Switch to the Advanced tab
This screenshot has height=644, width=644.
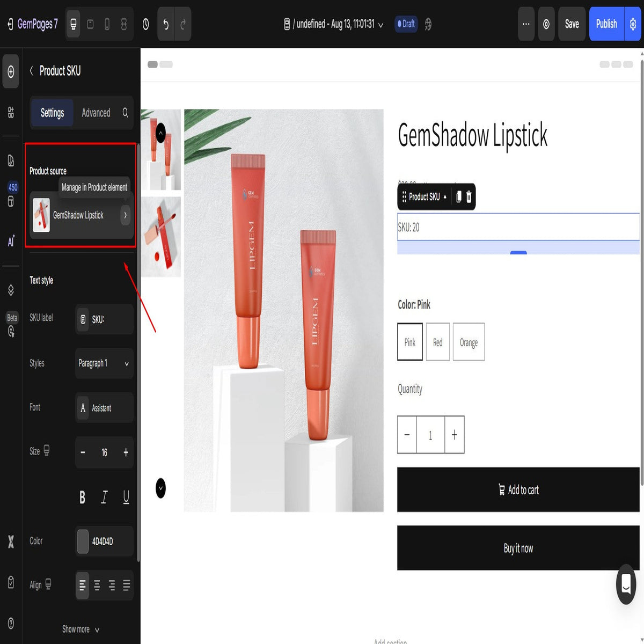click(96, 113)
